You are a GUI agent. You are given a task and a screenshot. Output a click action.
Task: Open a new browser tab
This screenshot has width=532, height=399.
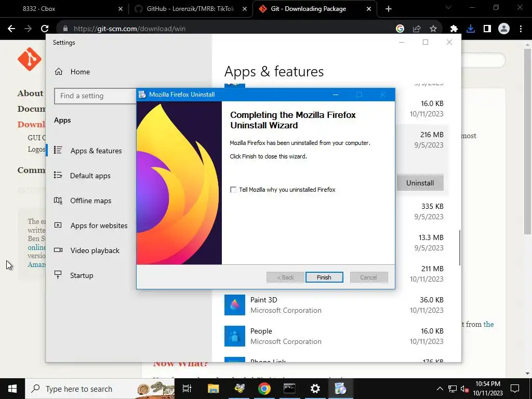(x=389, y=9)
